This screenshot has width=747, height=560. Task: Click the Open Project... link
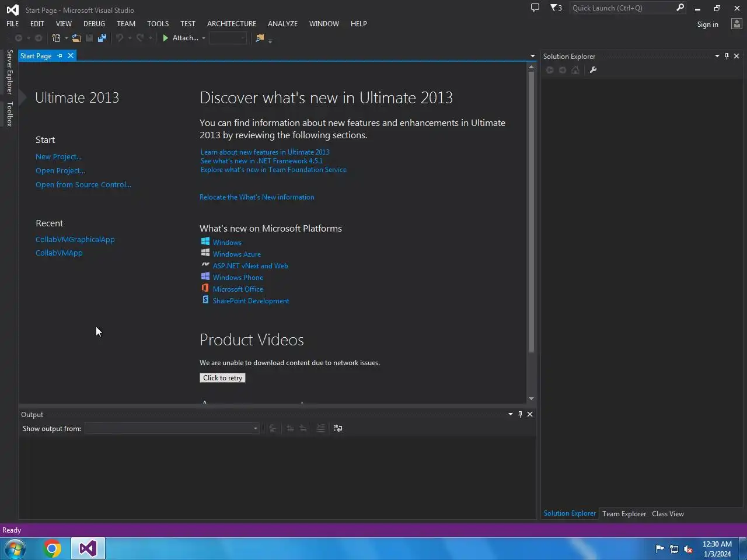point(60,170)
